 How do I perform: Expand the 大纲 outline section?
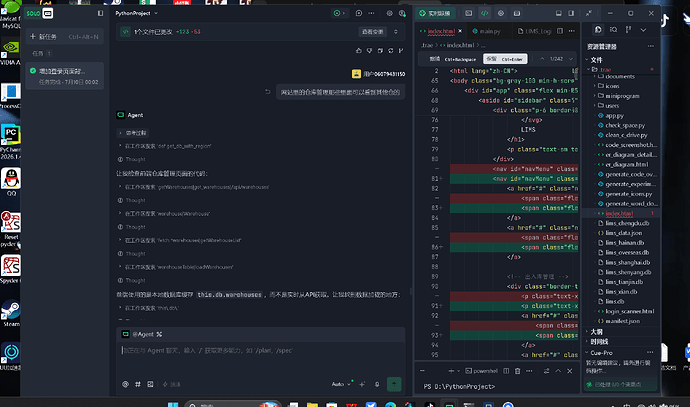[596, 332]
